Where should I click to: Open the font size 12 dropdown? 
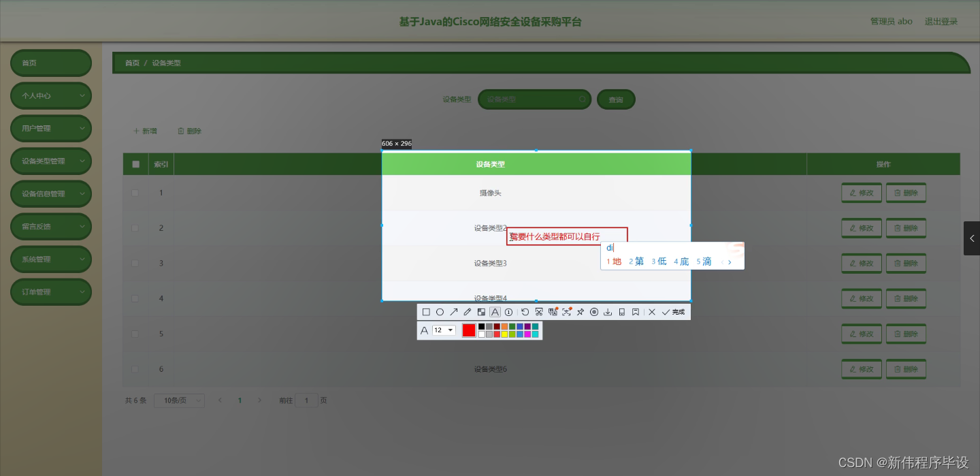coord(443,330)
